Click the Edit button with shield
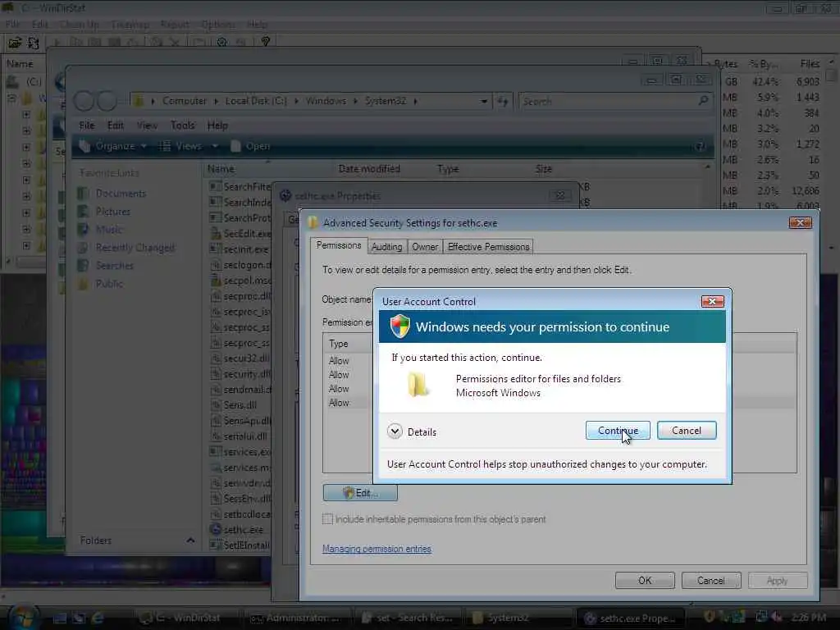The width and height of the screenshot is (840, 630). 360,493
